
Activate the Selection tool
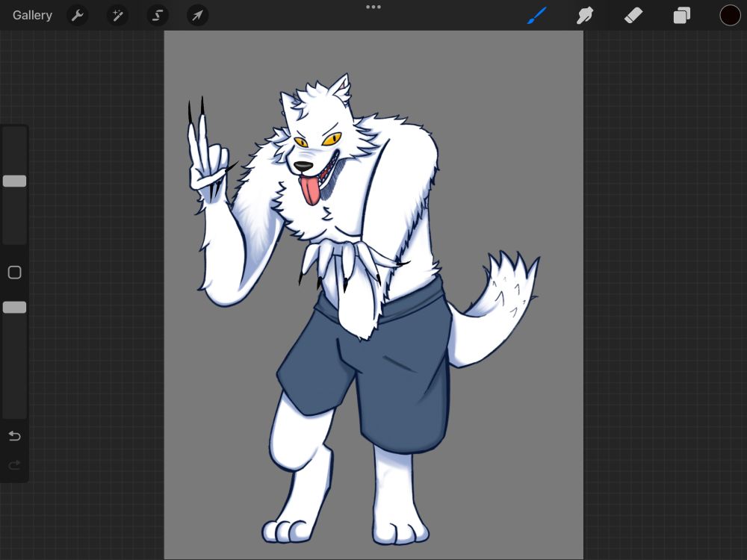157,16
